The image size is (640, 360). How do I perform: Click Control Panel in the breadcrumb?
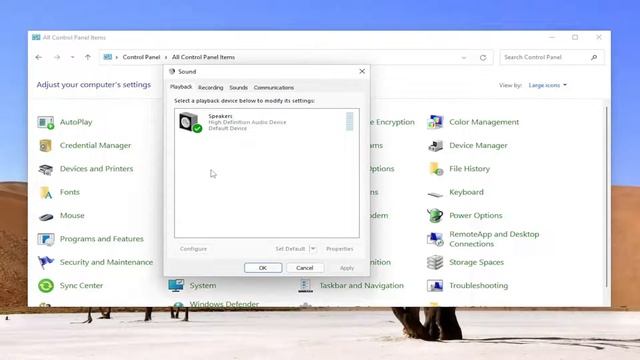coord(141,57)
